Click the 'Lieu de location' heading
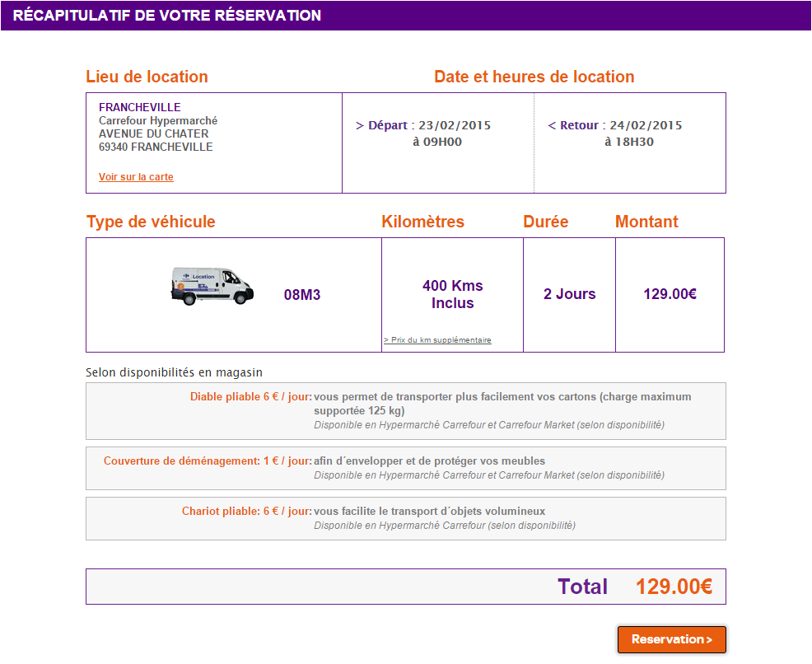 [x=147, y=77]
